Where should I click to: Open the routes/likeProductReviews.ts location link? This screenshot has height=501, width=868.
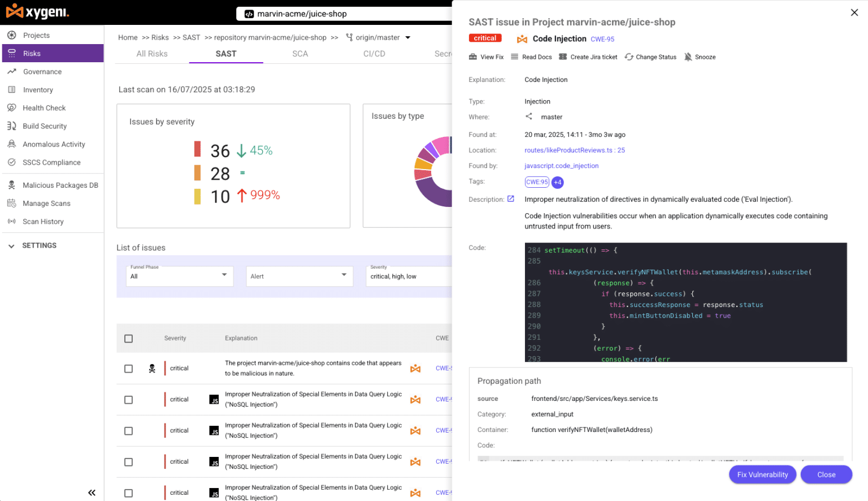574,150
